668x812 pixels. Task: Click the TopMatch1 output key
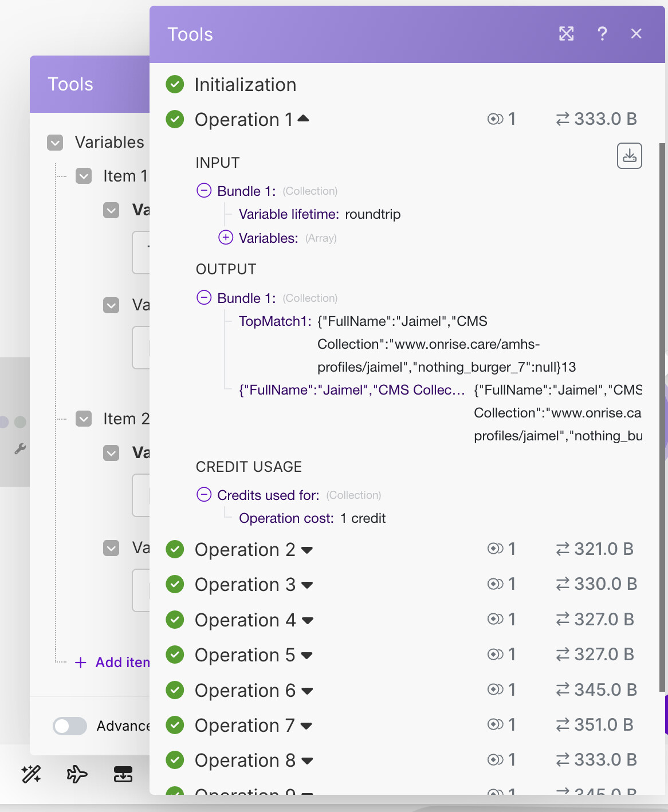274,321
